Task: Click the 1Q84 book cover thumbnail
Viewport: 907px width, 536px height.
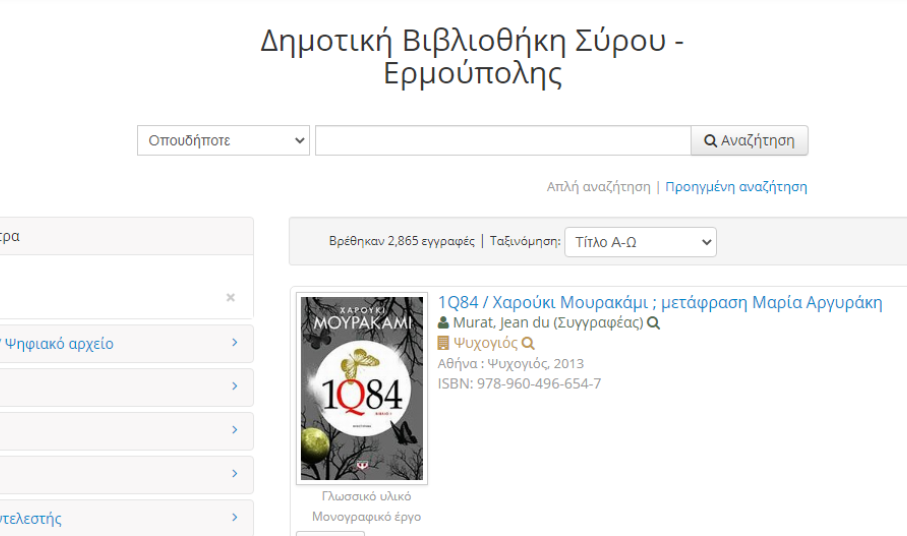Action: click(362, 389)
